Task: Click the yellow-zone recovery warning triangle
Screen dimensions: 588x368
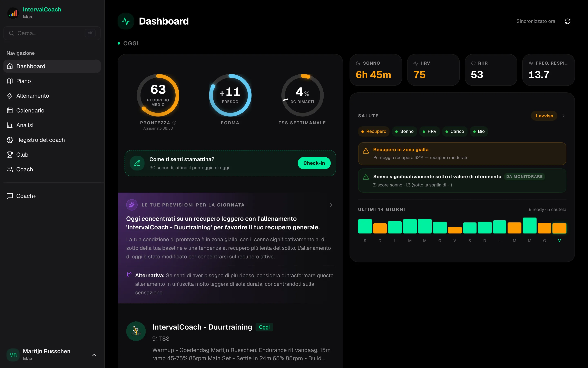Action: tap(366, 151)
